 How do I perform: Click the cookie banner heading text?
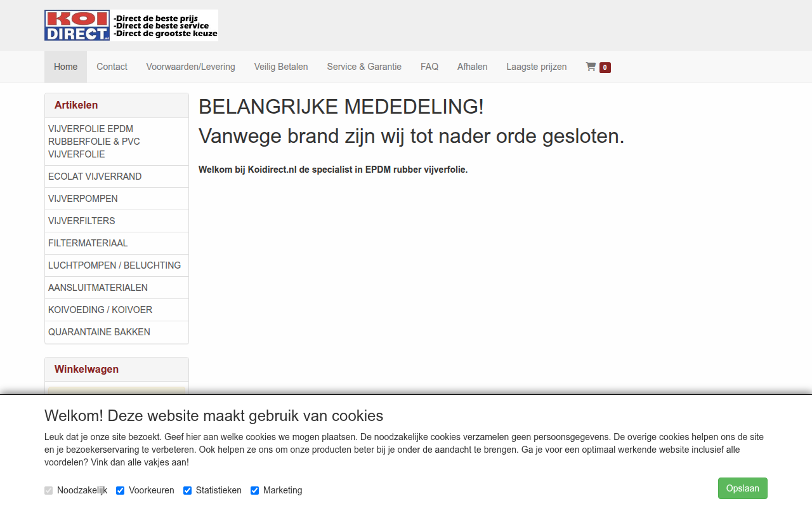(214, 416)
